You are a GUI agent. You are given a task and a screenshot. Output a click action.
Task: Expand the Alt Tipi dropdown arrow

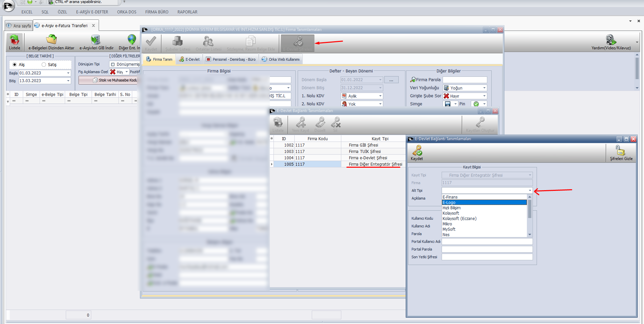tap(530, 191)
